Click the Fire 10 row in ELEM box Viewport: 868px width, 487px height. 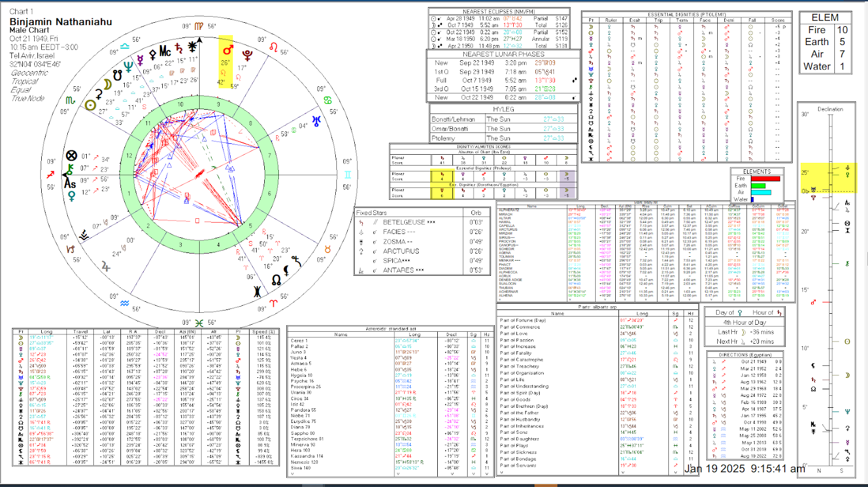click(825, 30)
